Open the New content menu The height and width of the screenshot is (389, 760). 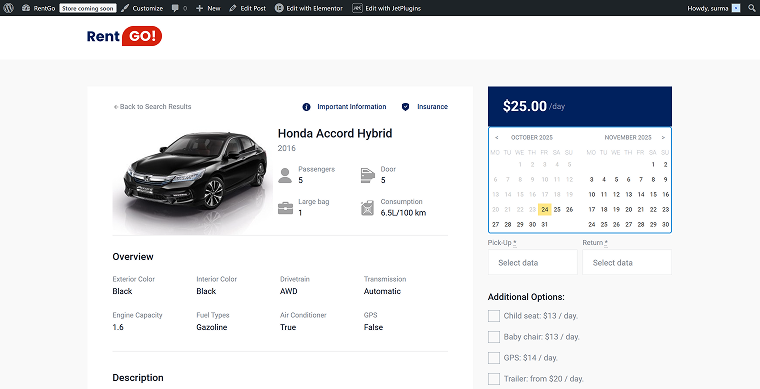pyautogui.click(x=208, y=8)
